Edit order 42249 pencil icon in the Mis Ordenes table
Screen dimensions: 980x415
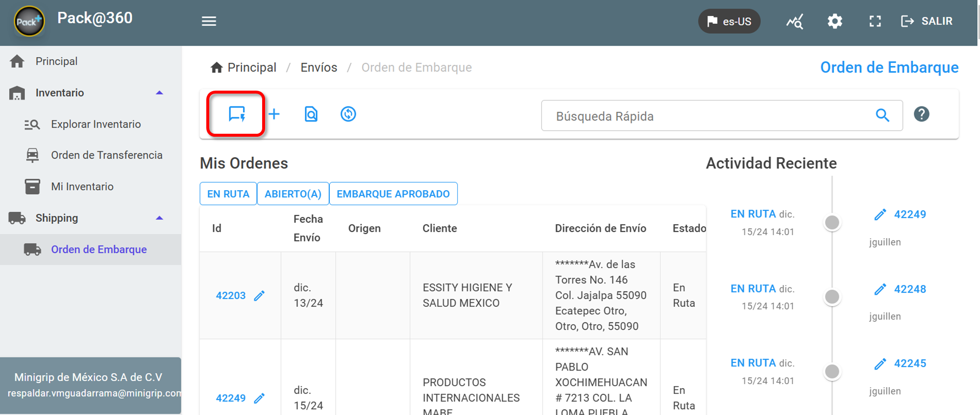pos(259,398)
